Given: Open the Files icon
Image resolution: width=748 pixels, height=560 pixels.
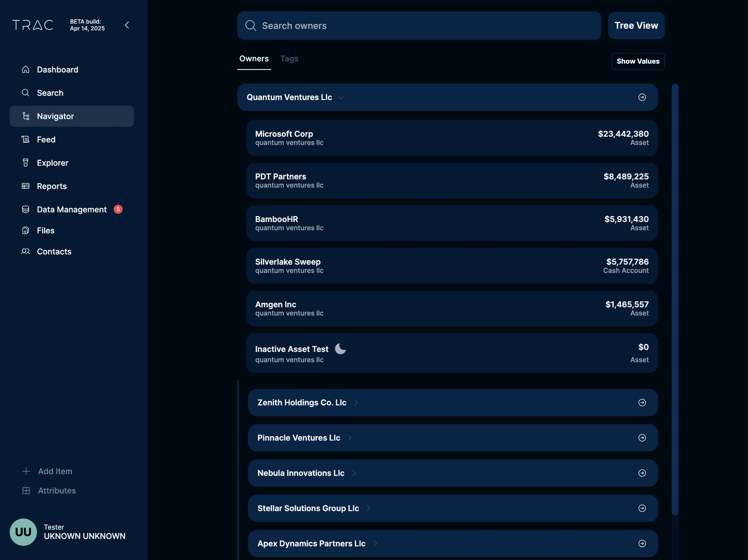Looking at the screenshot, I should click(26, 230).
